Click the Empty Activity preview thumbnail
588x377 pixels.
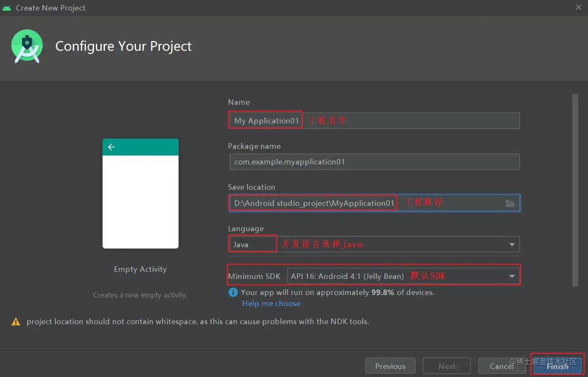point(141,194)
